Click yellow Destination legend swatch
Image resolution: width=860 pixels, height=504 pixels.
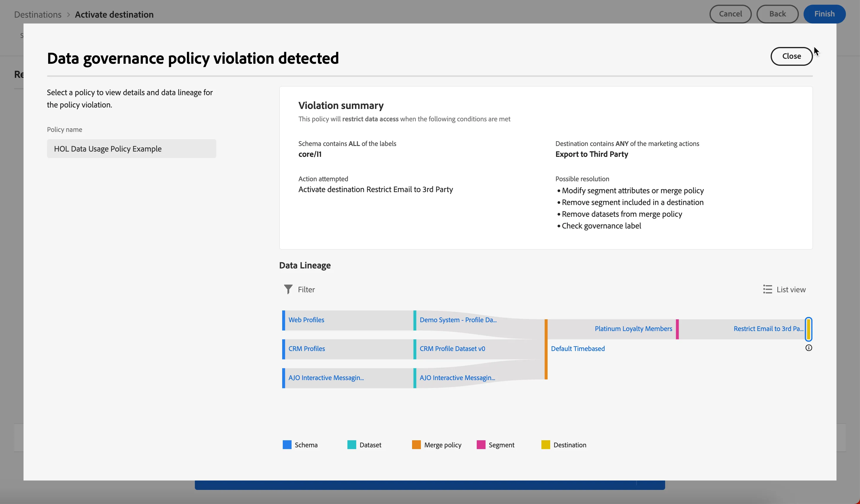(x=545, y=445)
